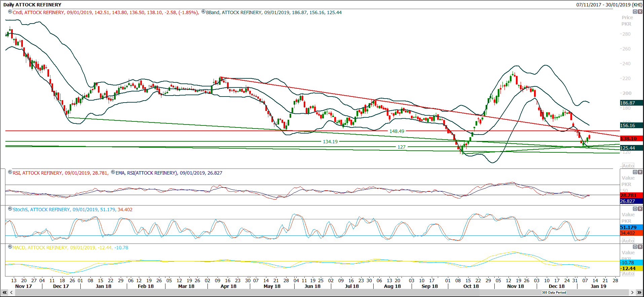Maximize the price chart pane

pyautogui.click(x=635, y=11)
